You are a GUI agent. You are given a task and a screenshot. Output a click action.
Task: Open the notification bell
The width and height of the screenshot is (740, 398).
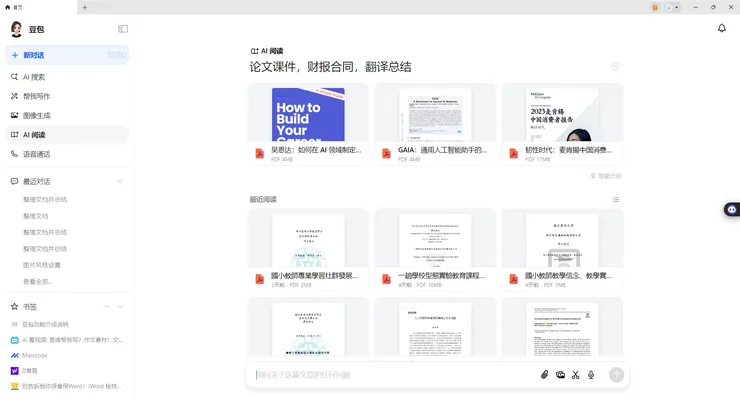coord(722,28)
